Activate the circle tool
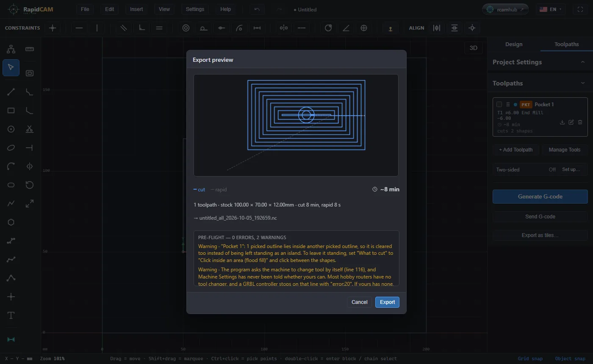Image resolution: width=593 pixels, height=364 pixels. point(11,129)
